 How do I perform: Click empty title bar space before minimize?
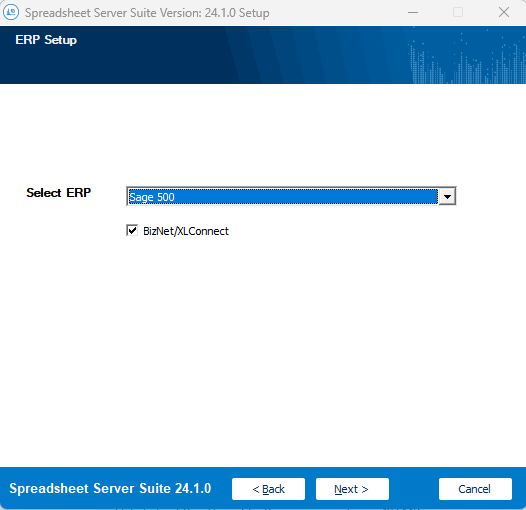(335, 12)
